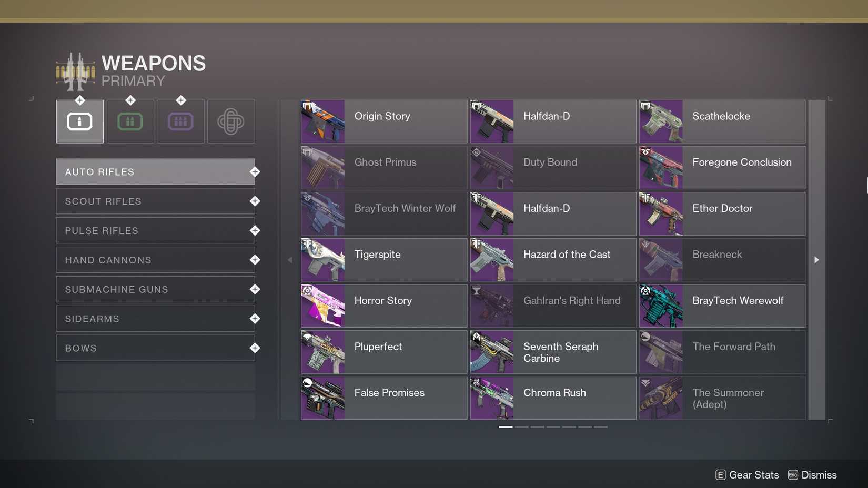Jump to the second page indicator
The image size is (868, 488).
pos(521,427)
